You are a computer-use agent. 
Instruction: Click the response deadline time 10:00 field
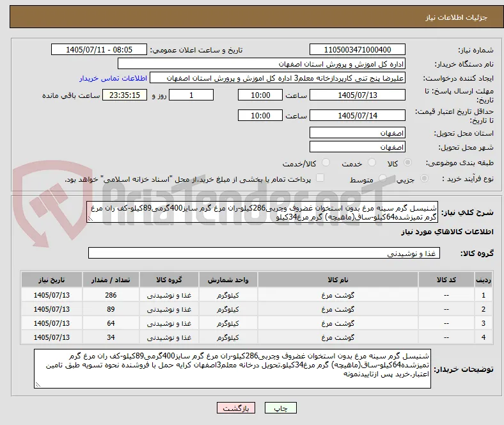click(260, 95)
